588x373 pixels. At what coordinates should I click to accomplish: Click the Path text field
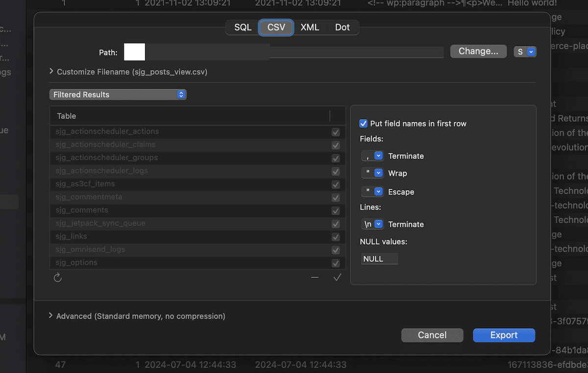(283, 52)
